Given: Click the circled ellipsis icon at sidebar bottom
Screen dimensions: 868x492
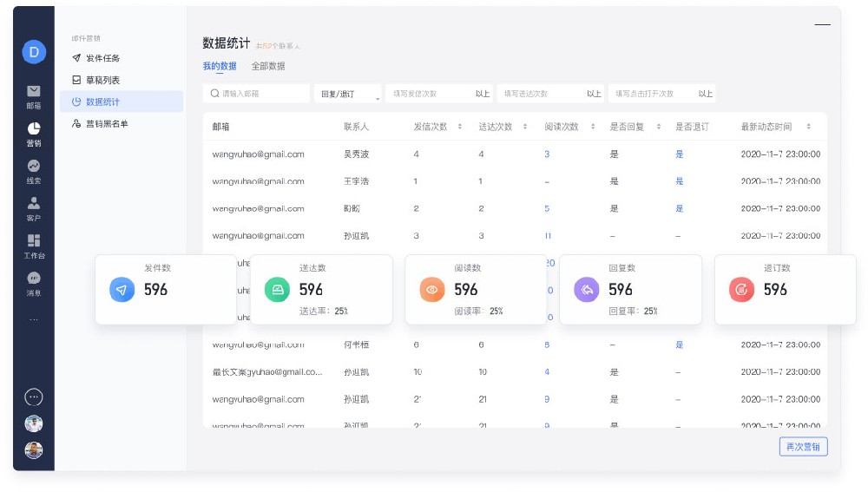Looking at the screenshot, I should point(34,397).
